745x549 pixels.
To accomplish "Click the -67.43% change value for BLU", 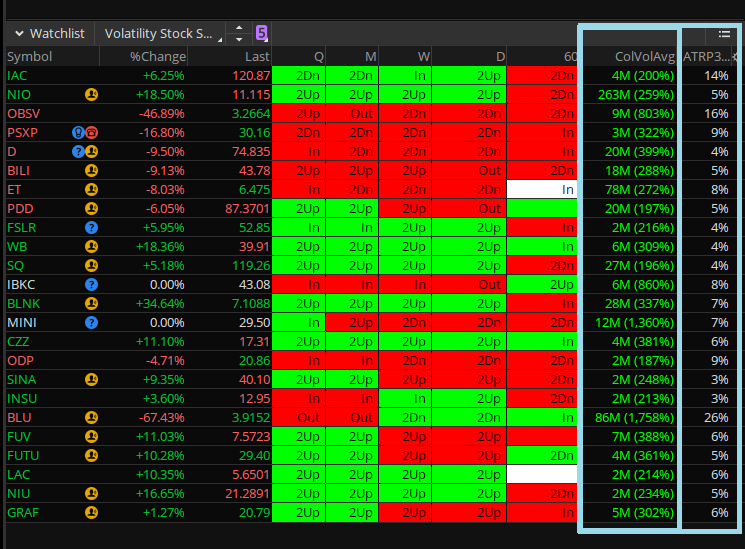I will [162, 418].
